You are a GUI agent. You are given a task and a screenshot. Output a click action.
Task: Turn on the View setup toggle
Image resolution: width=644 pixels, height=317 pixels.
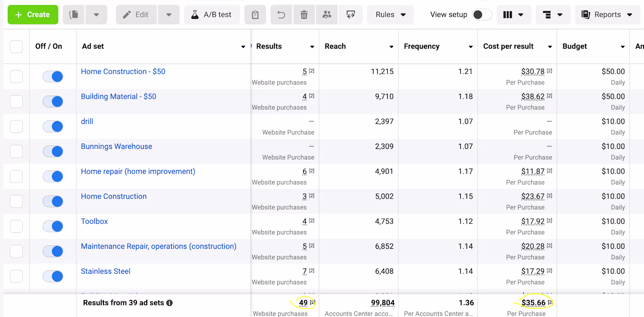tap(482, 15)
